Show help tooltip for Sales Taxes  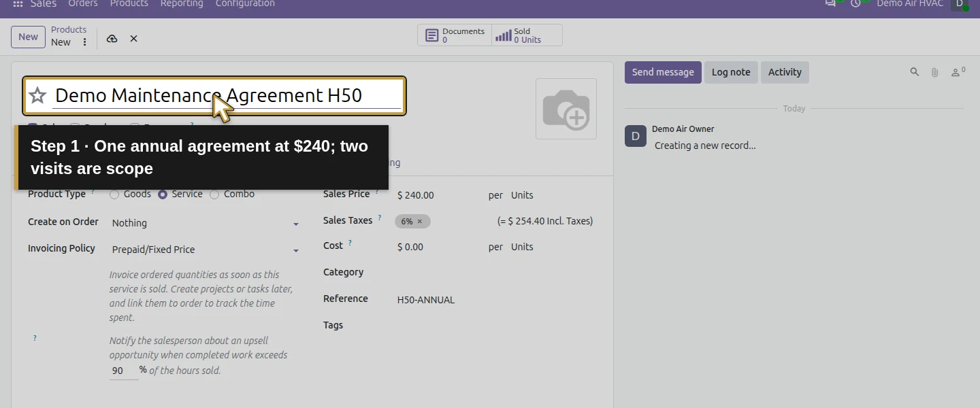coord(380,218)
